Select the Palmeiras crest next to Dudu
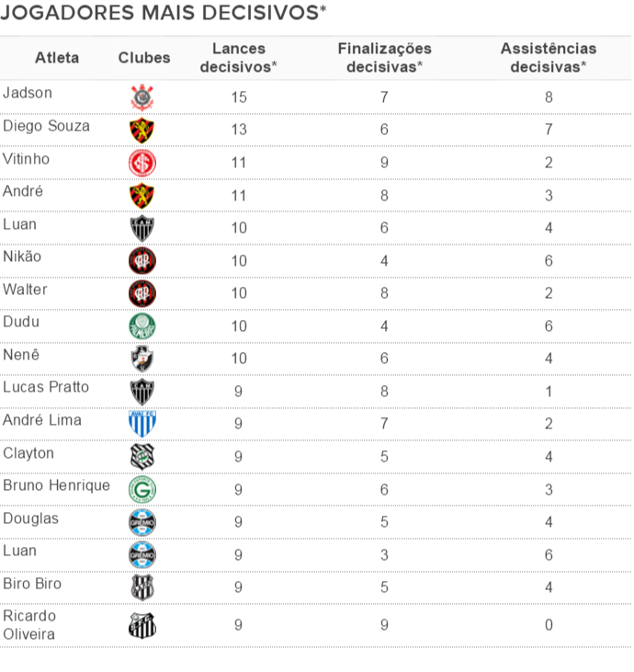The image size is (634, 672). pos(142,325)
